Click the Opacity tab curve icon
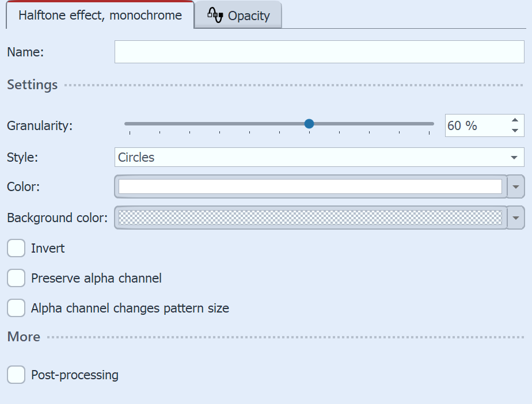Viewport: 532px width, 404px height. click(215, 16)
